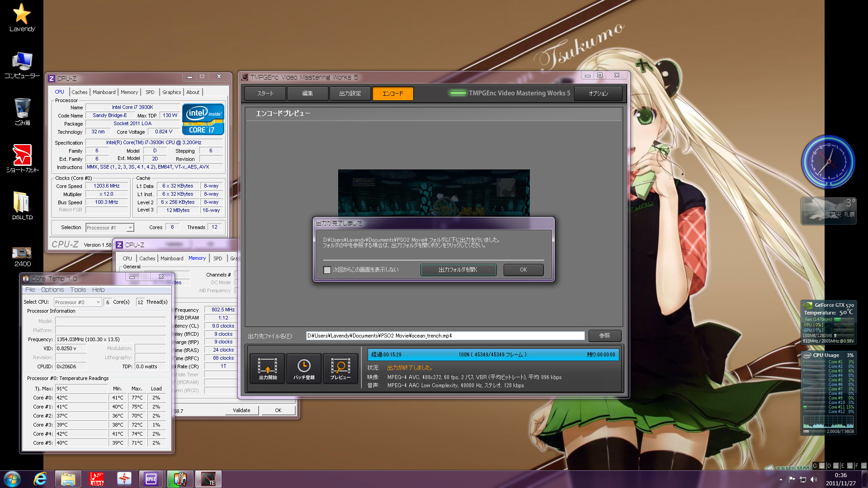The height and width of the screenshot is (488, 868).
Task: Click OK in second CPU-Z window
Action: pos(278,410)
